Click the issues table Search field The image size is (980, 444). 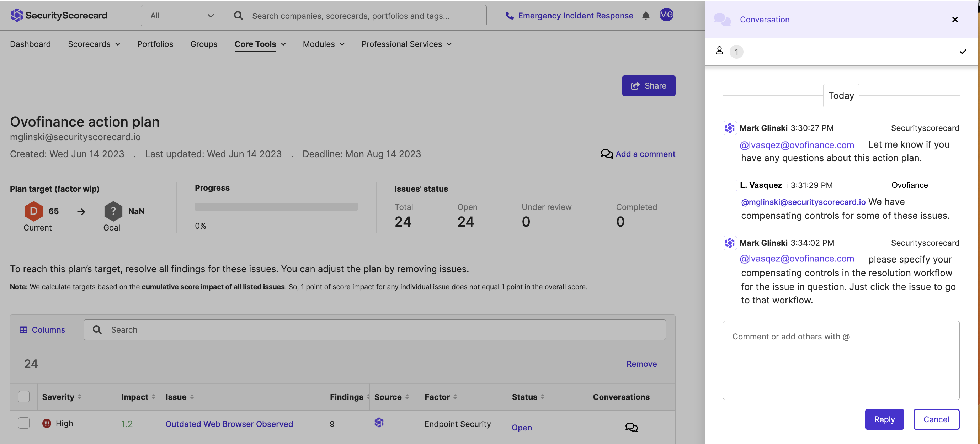[x=375, y=330]
